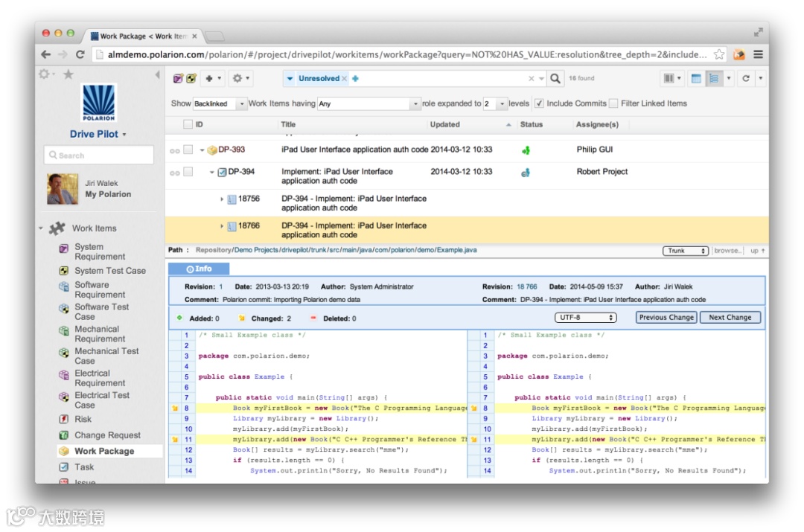Check the DP-394 row checkbox
Viewport: 804px width, 532px height.
point(188,172)
